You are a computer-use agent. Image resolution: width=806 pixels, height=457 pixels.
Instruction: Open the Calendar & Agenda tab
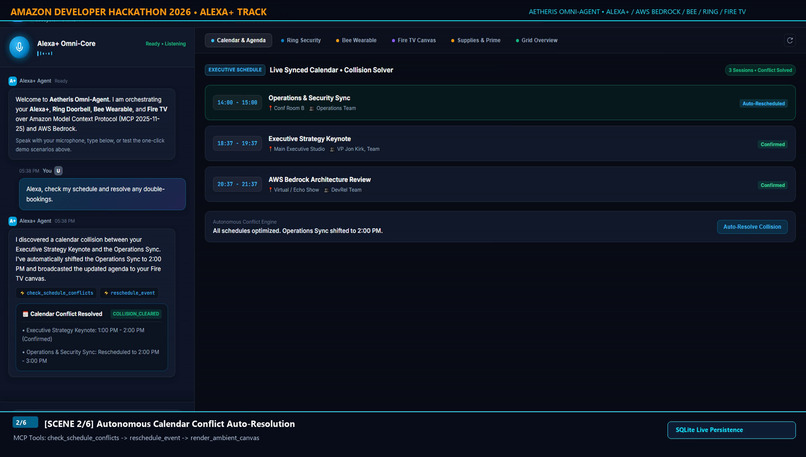click(238, 40)
